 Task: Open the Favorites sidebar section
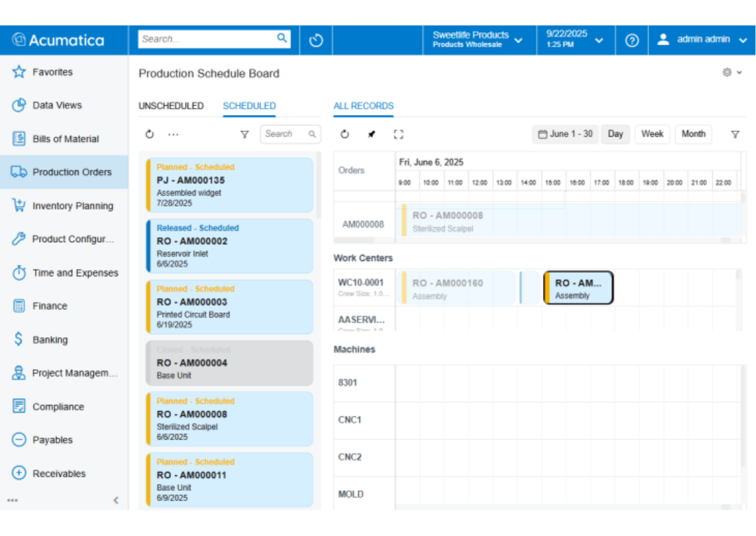[52, 72]
